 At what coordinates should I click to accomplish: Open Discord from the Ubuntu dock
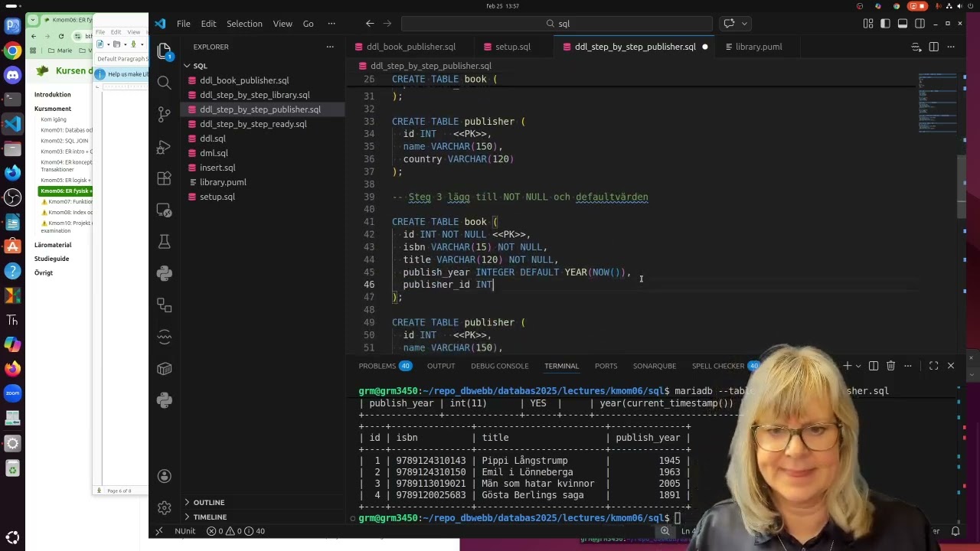[x=12, y=75]
